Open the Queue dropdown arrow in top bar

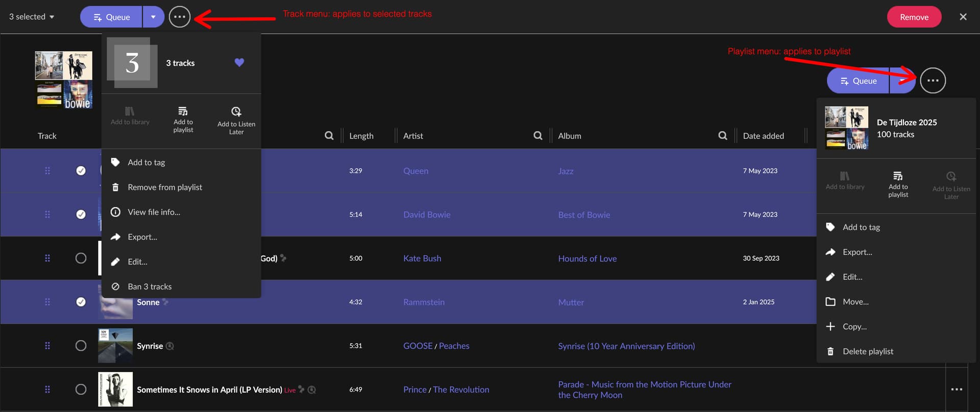point(153,17)
